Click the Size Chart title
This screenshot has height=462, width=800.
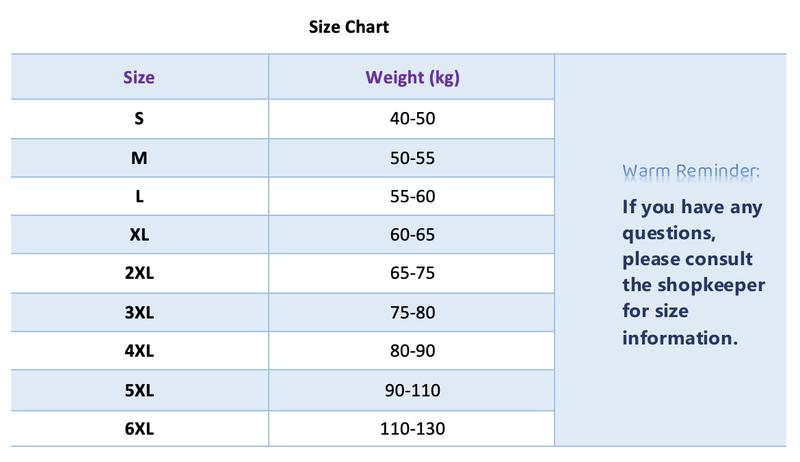[x=348, y=27]
